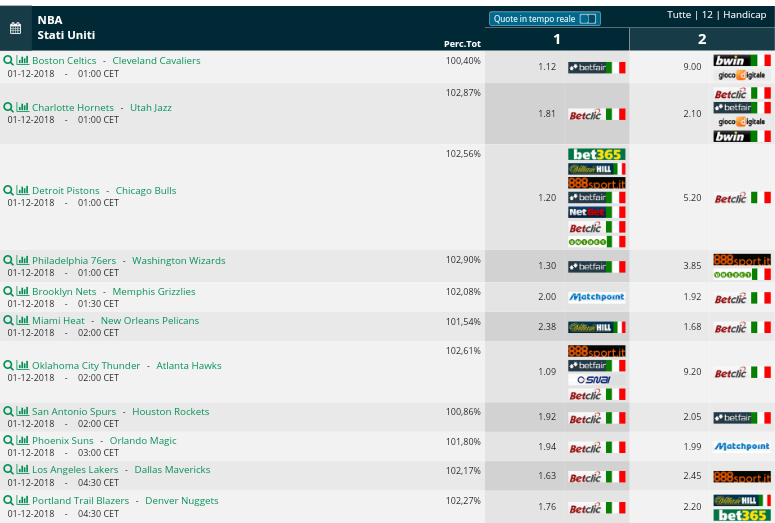Screen dimensions: 775x523
Task: Open the New Orleans Pelicans team link
Action: 150,320
